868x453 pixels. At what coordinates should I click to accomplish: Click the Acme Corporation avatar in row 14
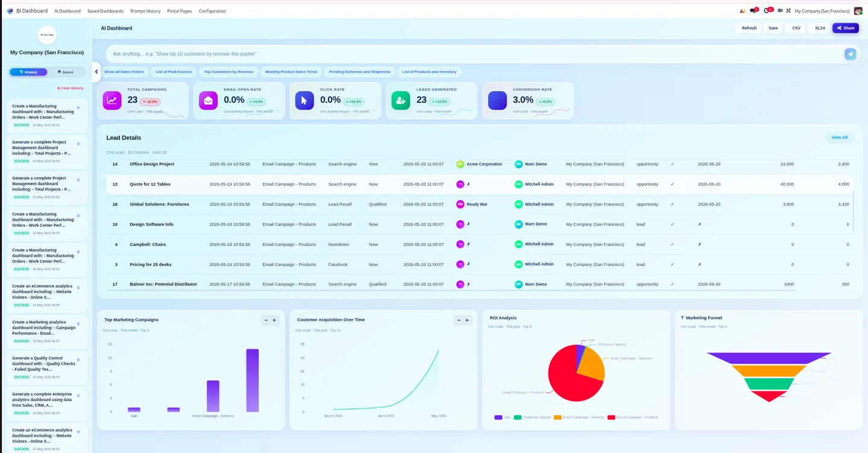(x=461, y=164)
